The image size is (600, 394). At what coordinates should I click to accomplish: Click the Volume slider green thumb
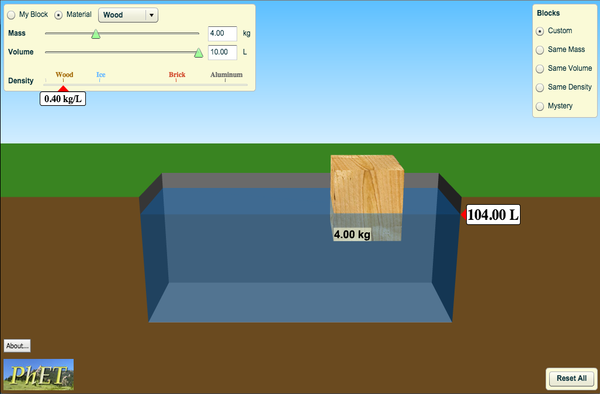click(x=198, y=53)
